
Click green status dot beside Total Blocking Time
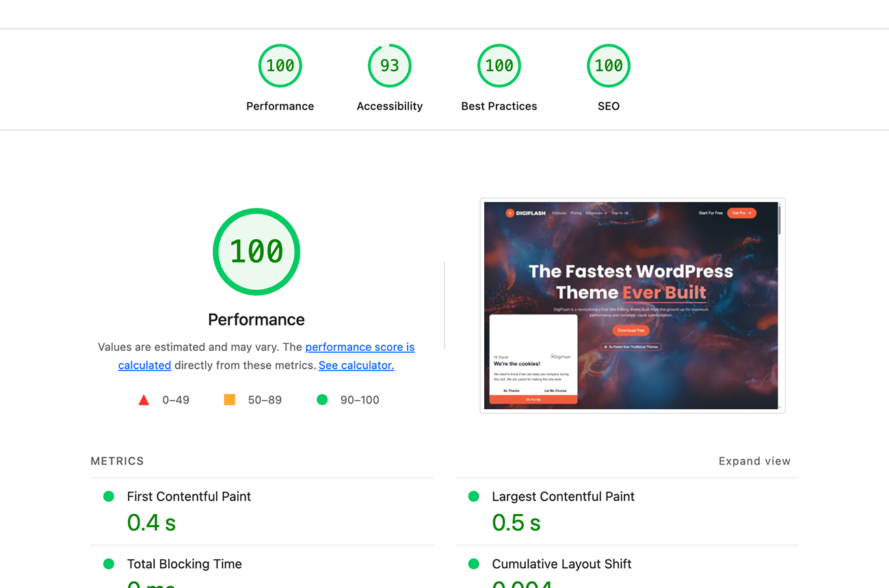pyautogui.click(x=109, y=564)
